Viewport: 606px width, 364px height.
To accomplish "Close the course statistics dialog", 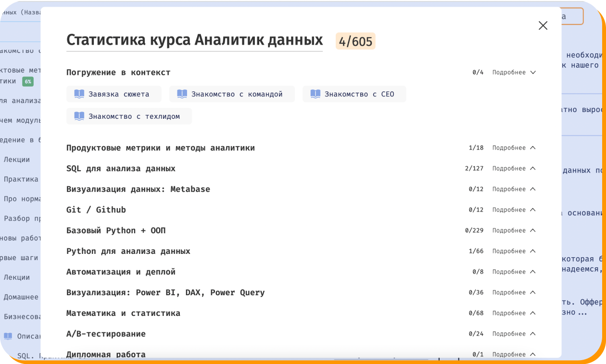I will pyautogui.click(x=543, y=26).
